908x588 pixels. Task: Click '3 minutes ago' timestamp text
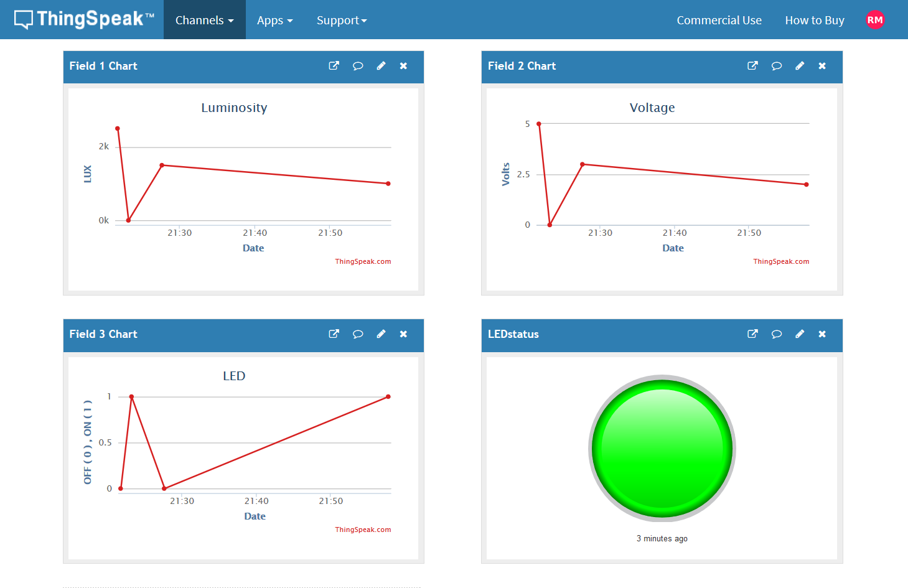pyautogui.click(x=662, y=539)
